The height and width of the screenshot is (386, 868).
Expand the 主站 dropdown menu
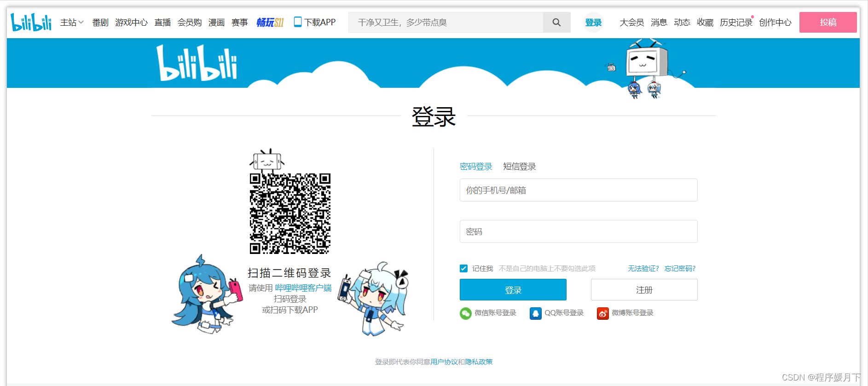click(x=72, y=22)
